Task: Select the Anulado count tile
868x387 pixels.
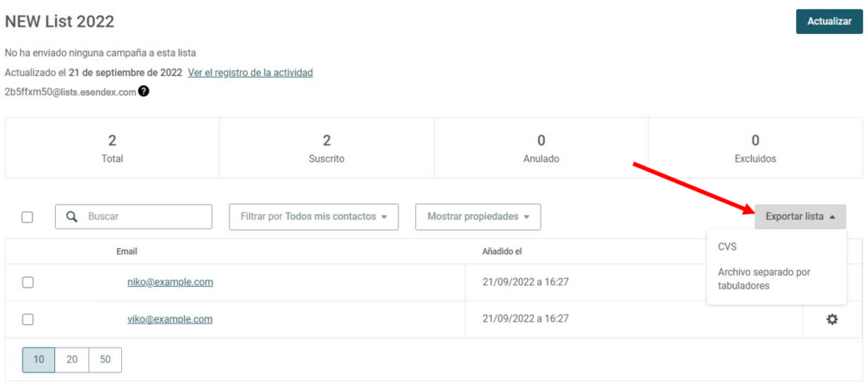Action: tap(541, 147)
